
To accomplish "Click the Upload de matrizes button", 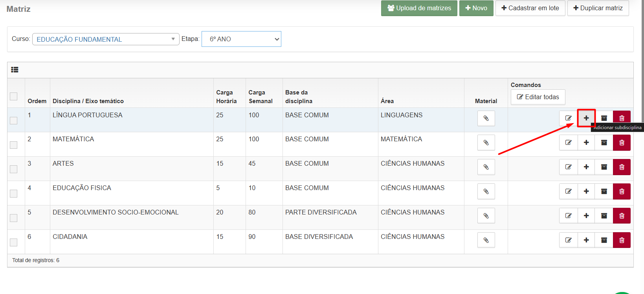I will 419,8.
